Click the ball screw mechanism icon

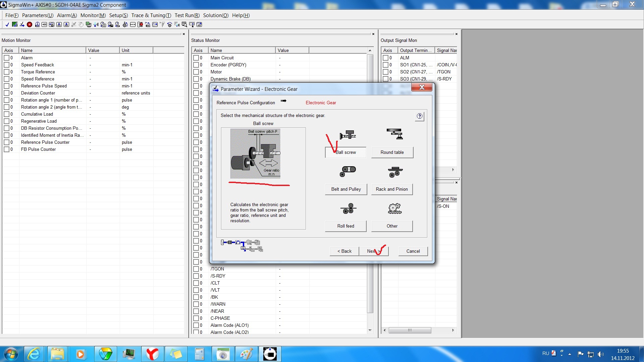coord(347,135)
